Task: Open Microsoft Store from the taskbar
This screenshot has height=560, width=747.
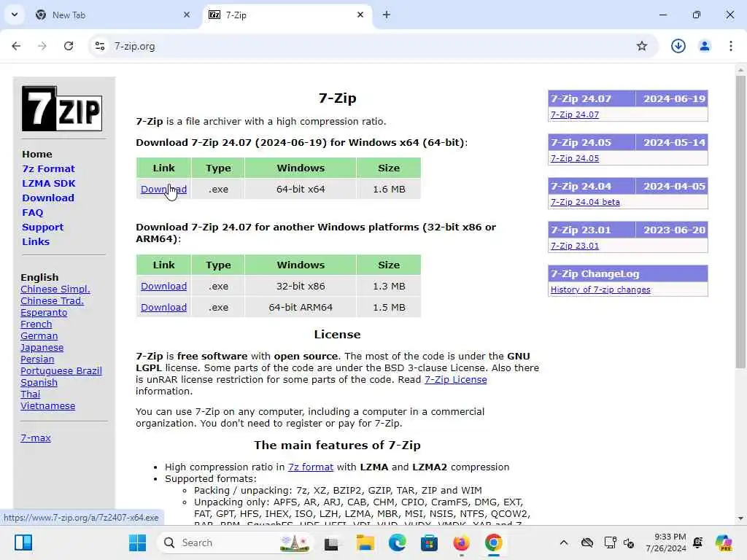Action: coord(429,542)
